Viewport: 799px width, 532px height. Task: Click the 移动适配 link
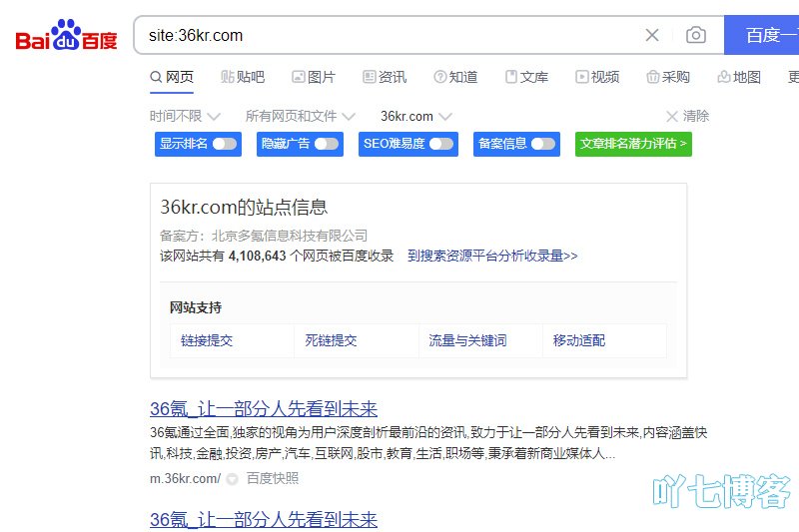coord(579,340)
